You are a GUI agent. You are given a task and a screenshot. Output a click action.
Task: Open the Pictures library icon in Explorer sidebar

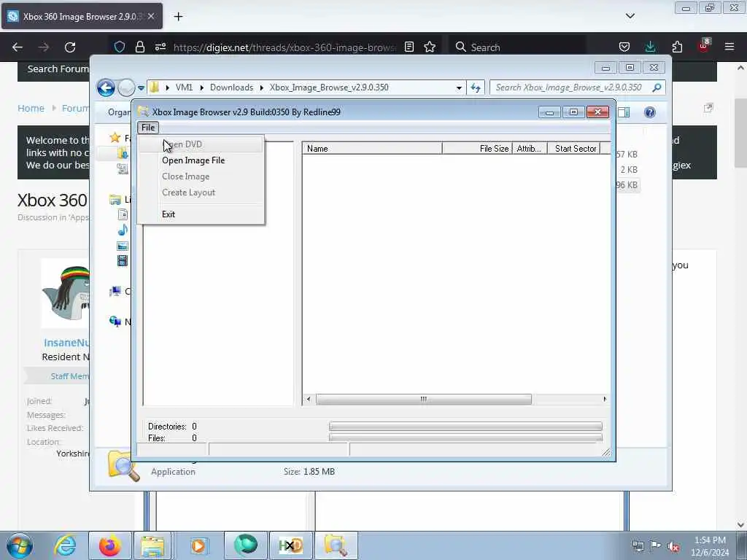click(x=123, y=246)
